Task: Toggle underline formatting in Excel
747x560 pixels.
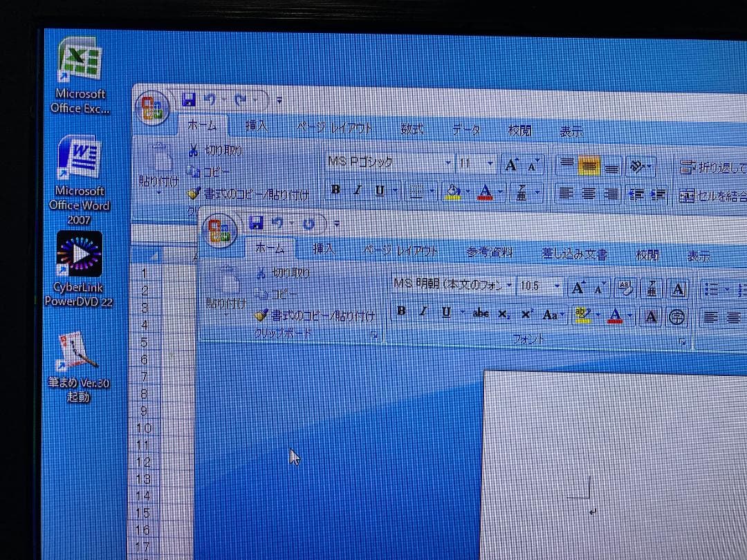Action: pos(379,189)
